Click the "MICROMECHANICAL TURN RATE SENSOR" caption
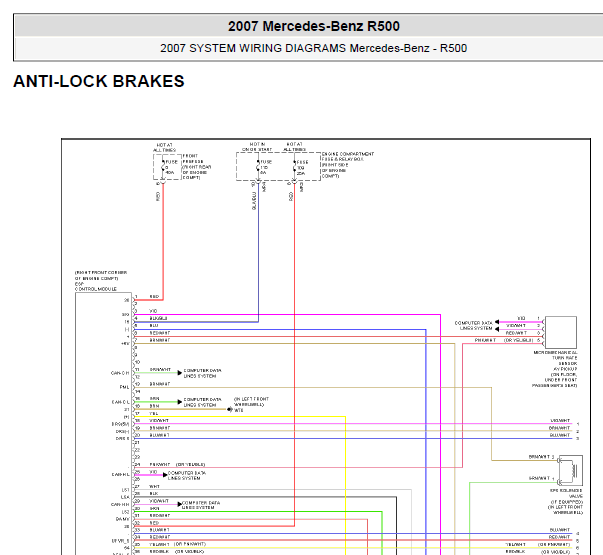This screenshot has width=603, height=555. [x=556, y=358]
